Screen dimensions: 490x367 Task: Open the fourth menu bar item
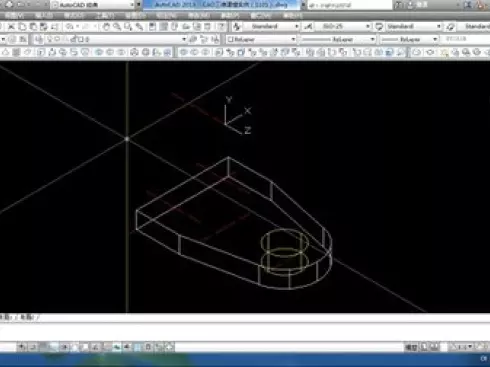click(x=105, y=16)
